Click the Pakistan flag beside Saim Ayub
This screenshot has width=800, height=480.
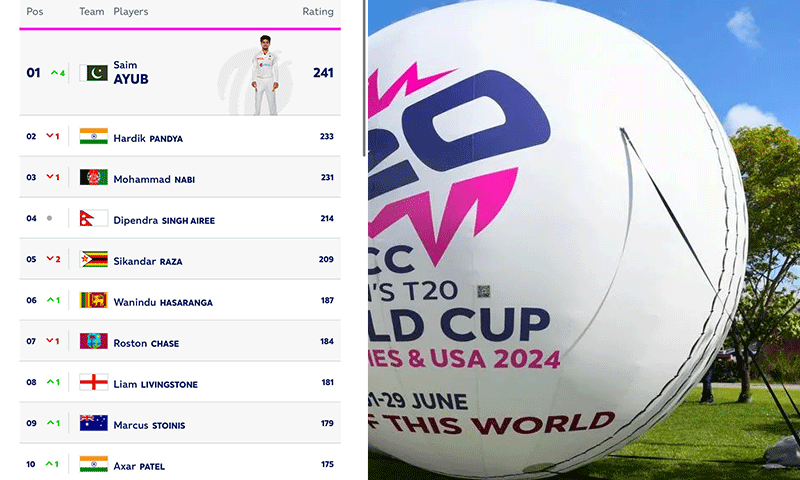[x=93, y=73]
